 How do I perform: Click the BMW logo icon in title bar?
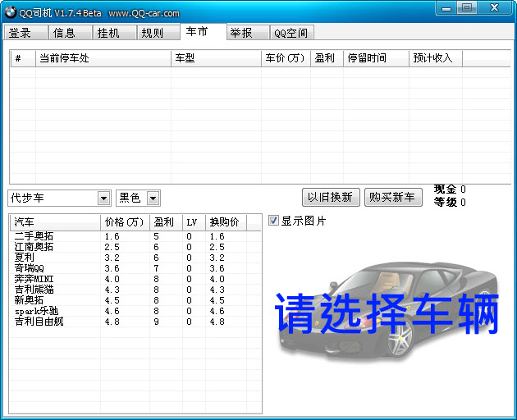tap(10, 12)
